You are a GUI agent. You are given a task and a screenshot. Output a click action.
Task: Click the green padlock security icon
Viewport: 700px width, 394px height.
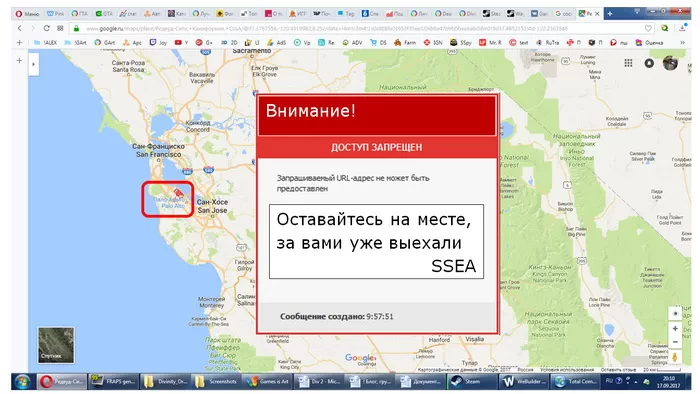coord(76,28)
